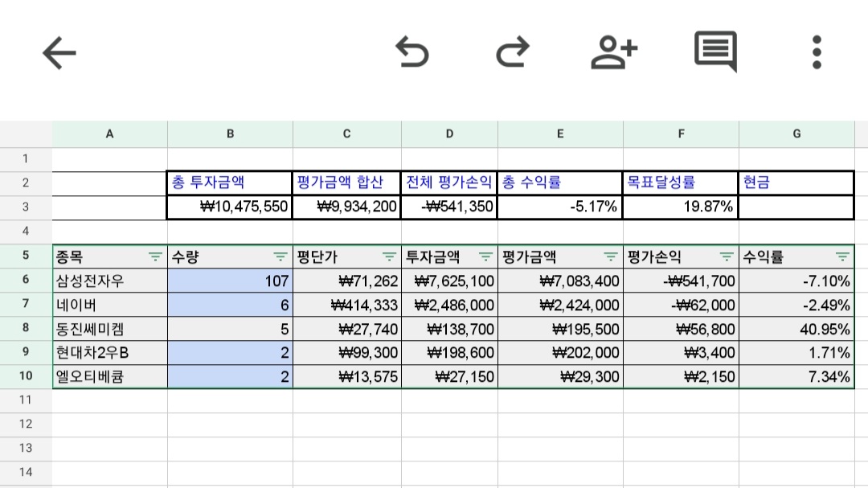Image resolution: width=868 pixels, height=488 pixels.
Task: Select column E header
Action: pos(560,134)
